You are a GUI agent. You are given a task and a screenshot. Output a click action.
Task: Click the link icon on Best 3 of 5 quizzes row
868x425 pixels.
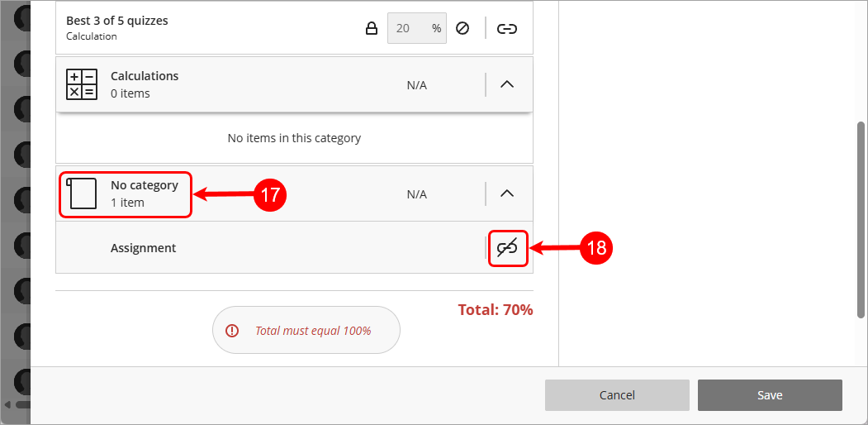[x=507, y=28]
